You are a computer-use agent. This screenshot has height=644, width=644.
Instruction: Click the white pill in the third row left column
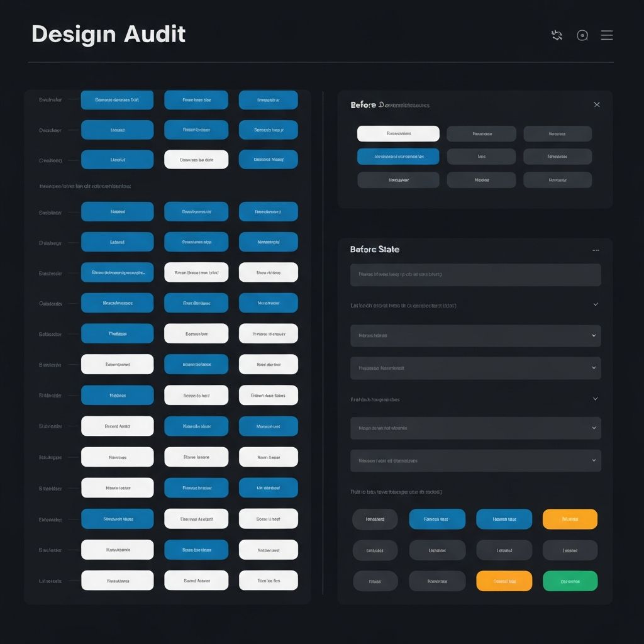pyautogui.click(x=196, y=159)
